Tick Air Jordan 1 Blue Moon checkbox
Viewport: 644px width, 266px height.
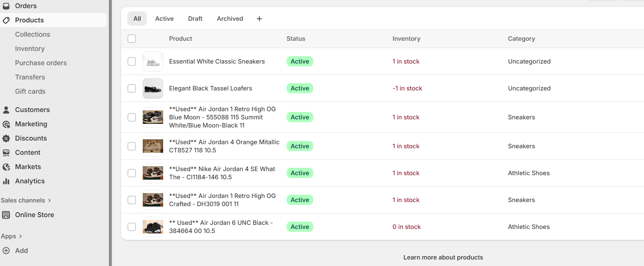[132, 117]
